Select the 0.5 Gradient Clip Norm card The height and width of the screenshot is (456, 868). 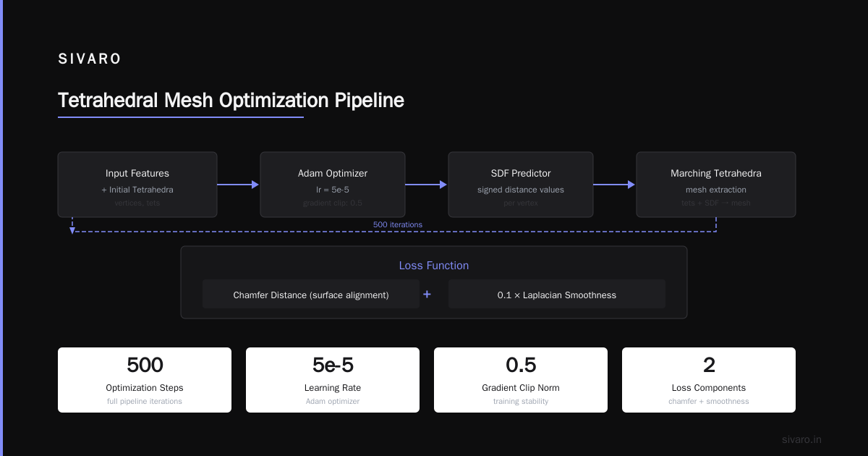521,380
